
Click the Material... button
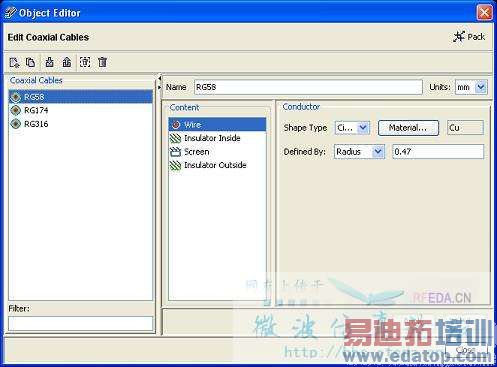[x=408, y=128]
